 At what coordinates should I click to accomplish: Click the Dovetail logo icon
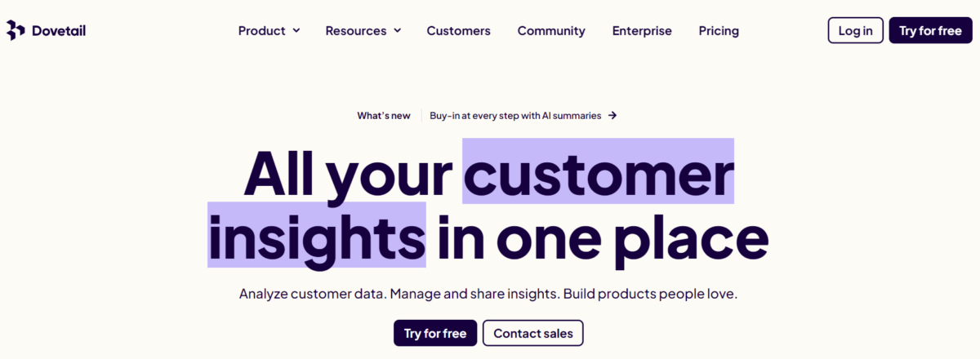click(x=16, y=30)
